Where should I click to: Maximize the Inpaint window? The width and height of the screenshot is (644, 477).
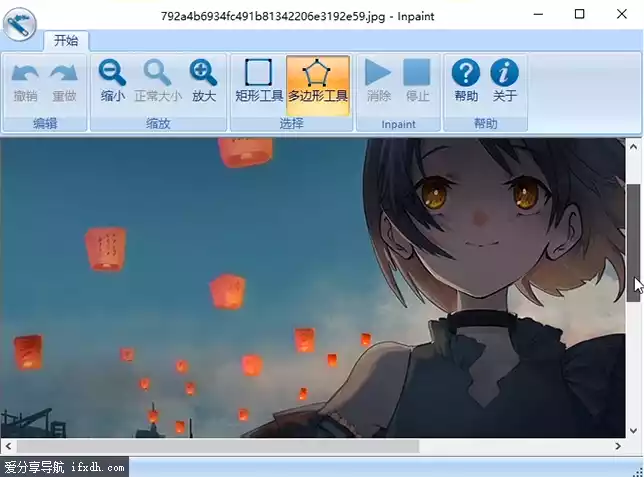(580, 15)
